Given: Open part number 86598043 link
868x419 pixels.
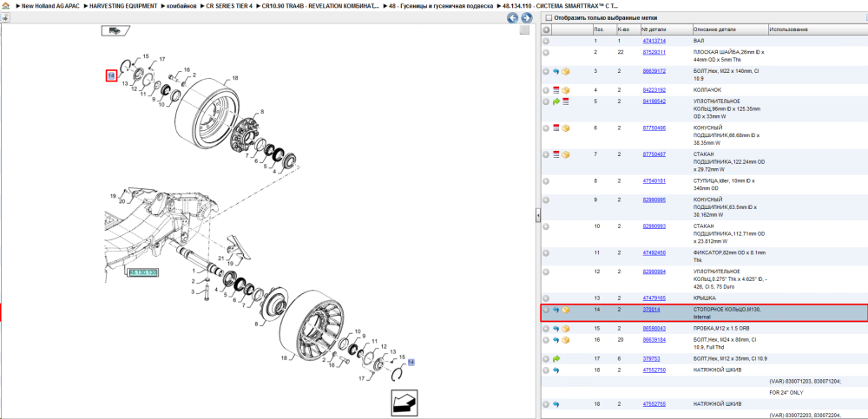Looking at the screenshot, I should pyautogui.click(x=654, y=329).
